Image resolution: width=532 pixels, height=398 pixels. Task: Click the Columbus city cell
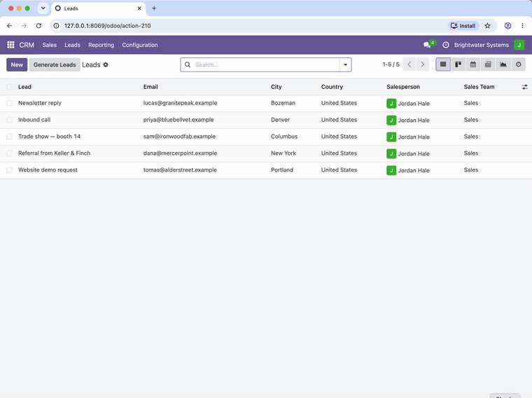[x=284, y=137]
